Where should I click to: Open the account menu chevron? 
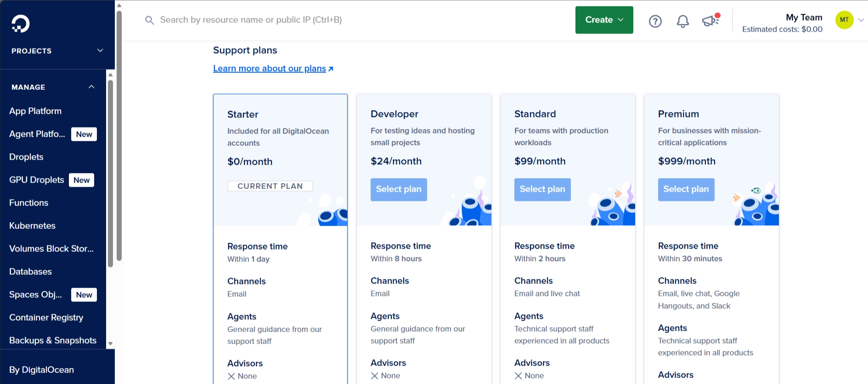pyautogui.click(x=861, y=20)
